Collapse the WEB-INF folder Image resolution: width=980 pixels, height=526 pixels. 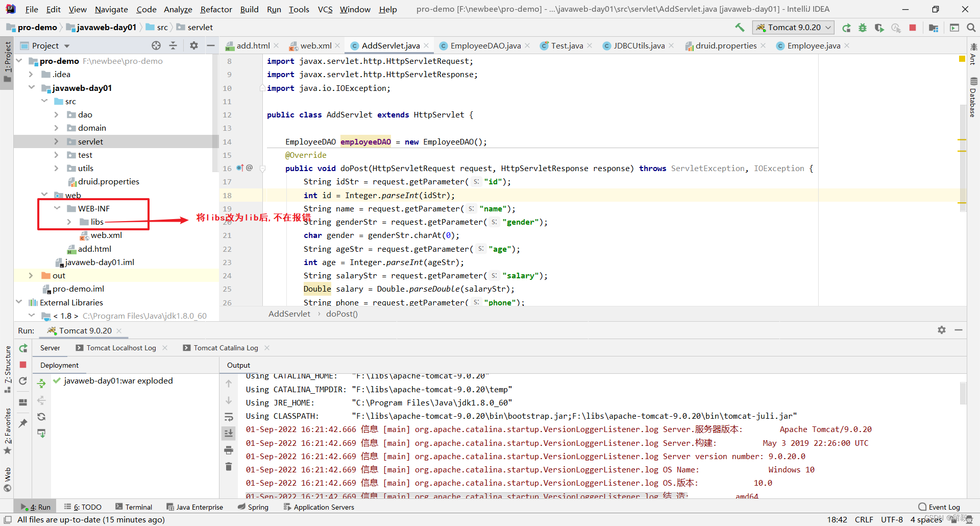(x=57, y=208)
